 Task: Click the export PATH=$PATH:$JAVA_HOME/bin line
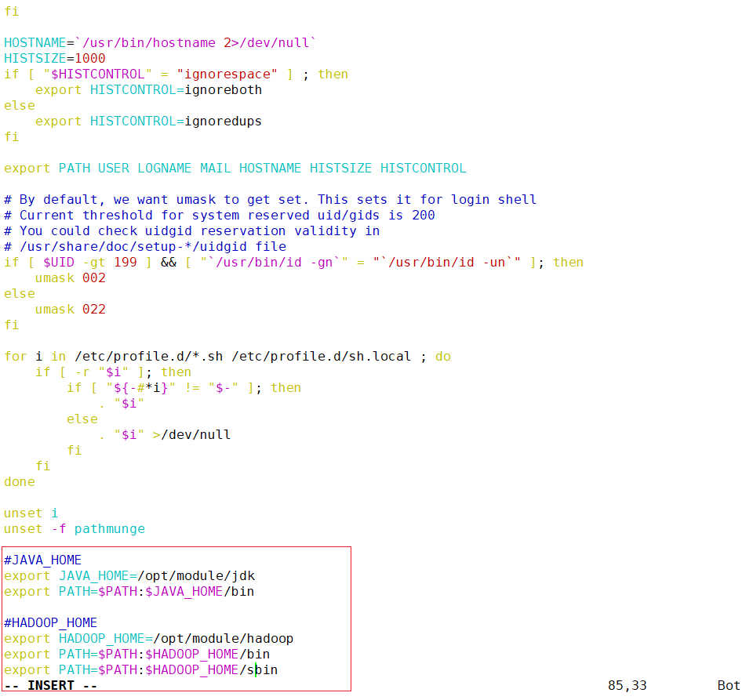tap(129, 592)
